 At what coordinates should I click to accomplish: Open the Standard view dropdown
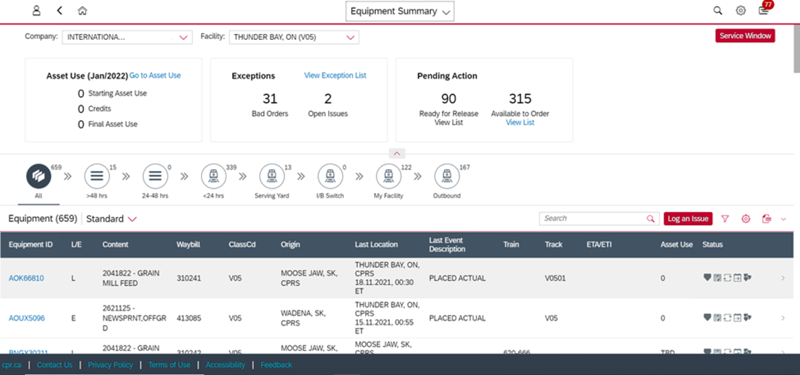(111, 219)
